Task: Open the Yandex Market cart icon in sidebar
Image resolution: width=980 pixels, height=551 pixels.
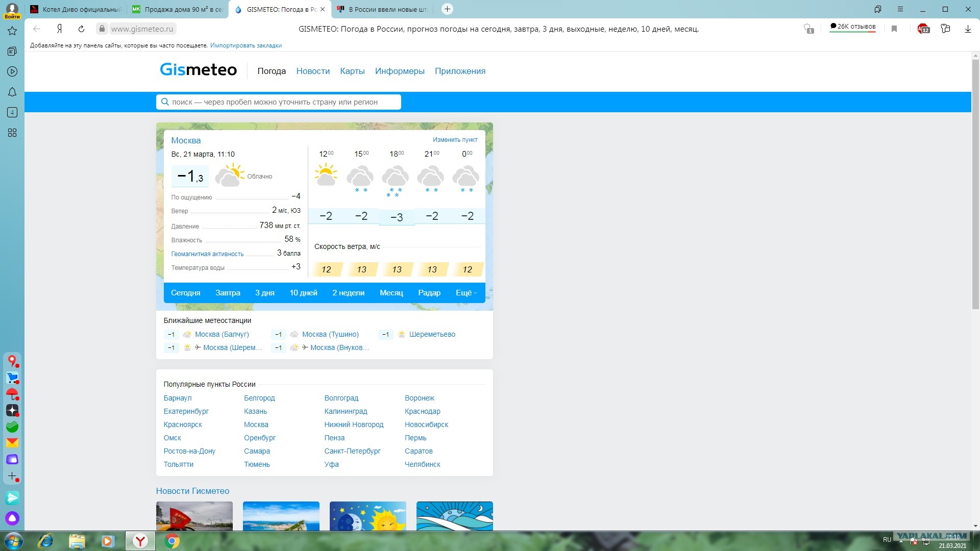Action: pyautogui.click(x=12, y=378)
